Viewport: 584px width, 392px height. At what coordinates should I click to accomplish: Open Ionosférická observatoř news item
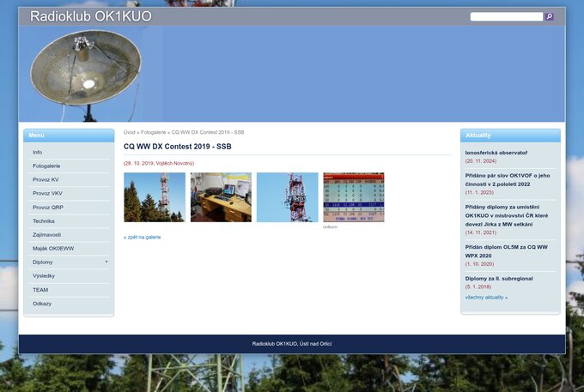[x=496, y=153]
